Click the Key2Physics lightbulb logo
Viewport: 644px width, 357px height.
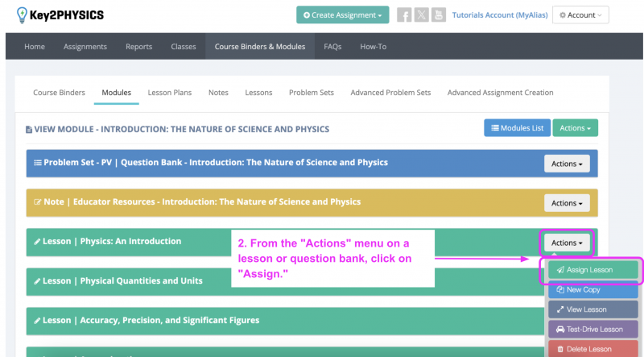[22, 15]
